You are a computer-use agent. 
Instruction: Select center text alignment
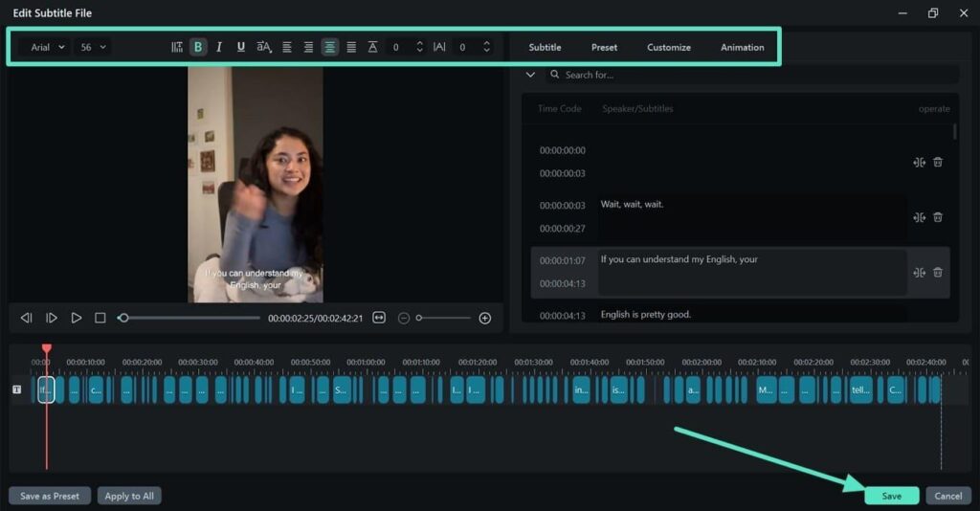pyautogui.click(x=329, y=47)
